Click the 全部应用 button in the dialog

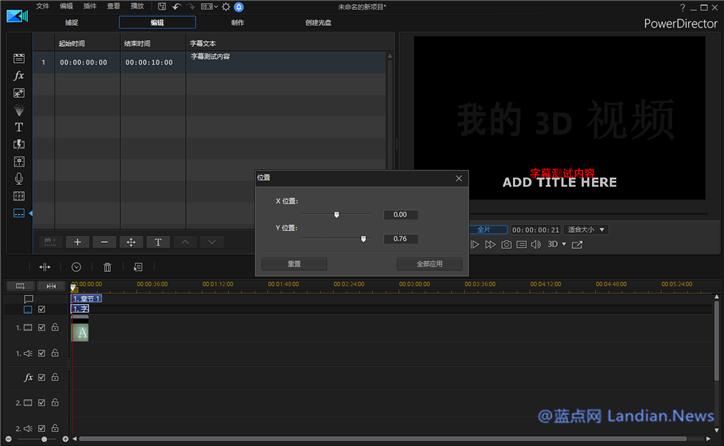coord(430,264)
